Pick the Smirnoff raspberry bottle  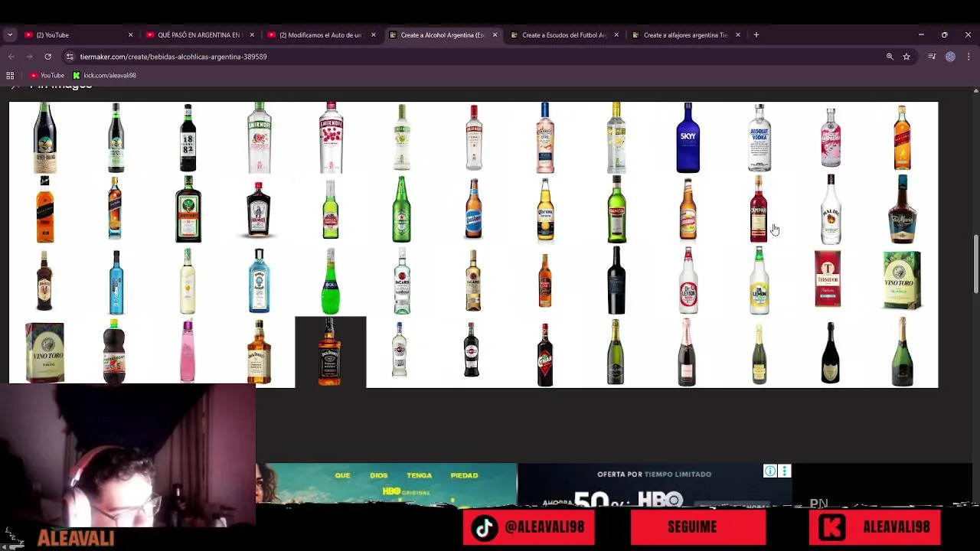(x=331, y=138)
